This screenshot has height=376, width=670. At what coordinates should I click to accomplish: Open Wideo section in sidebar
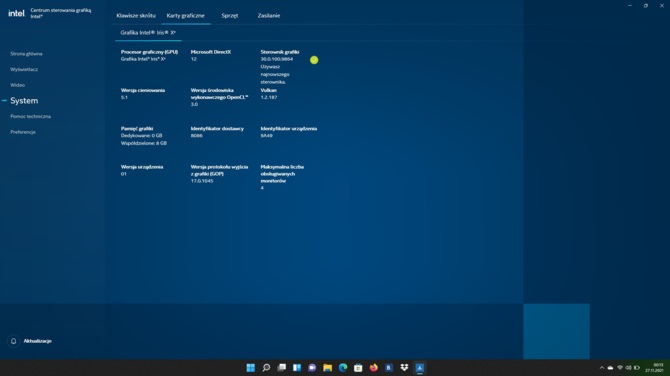(x=18, y=85)
